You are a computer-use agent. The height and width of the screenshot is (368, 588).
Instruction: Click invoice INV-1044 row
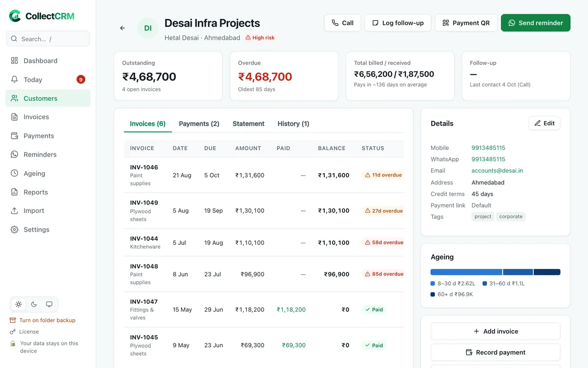tap(264, 242)
